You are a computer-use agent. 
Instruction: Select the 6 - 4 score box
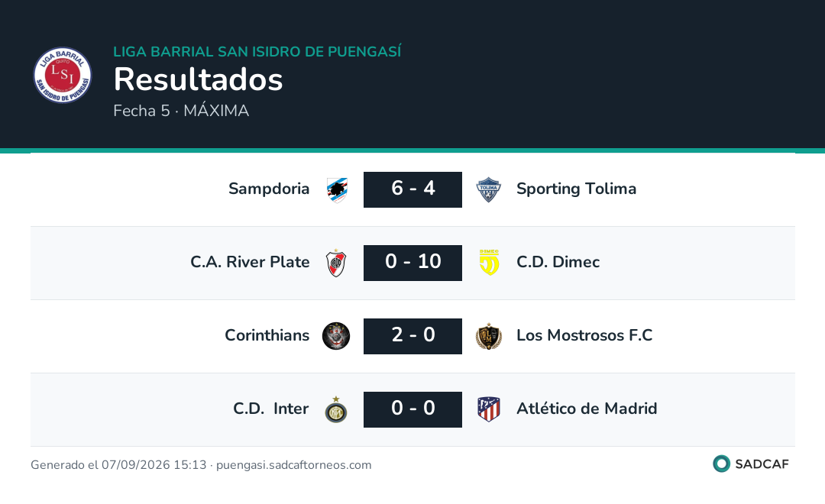tap(413, 189)
